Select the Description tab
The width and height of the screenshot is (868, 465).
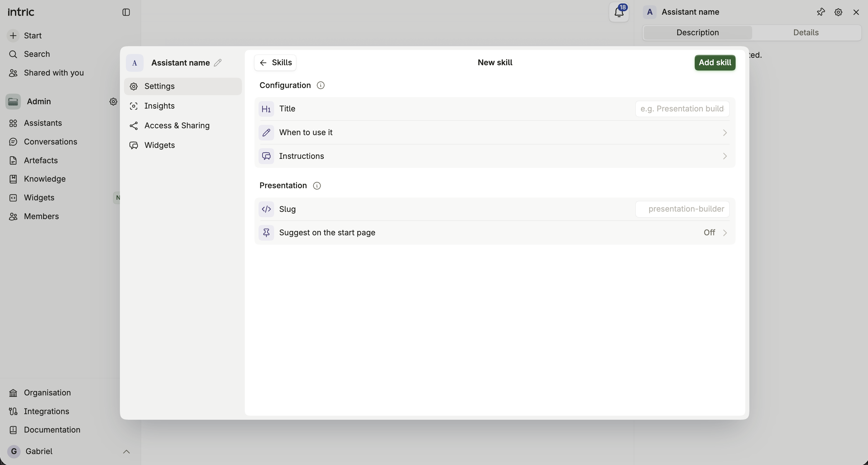pyautogui.click(x=698, y=33)
